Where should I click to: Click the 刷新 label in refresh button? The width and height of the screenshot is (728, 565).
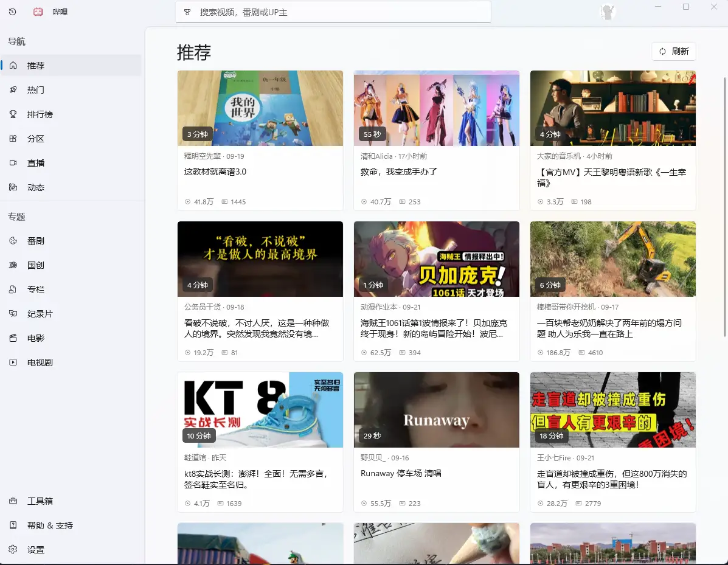(680, 52)
